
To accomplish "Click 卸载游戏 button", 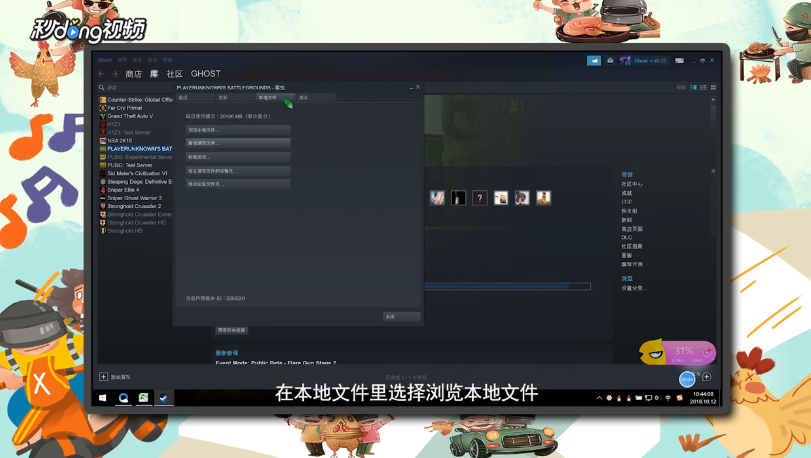I will [238, 157].
